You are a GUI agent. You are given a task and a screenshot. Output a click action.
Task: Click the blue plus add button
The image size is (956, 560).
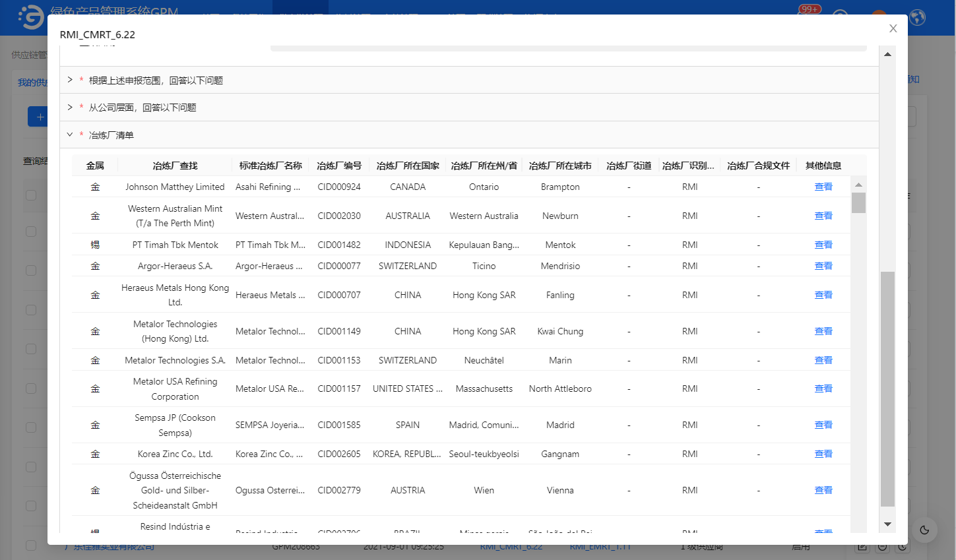pyautogui.click(x=40, y=117)
